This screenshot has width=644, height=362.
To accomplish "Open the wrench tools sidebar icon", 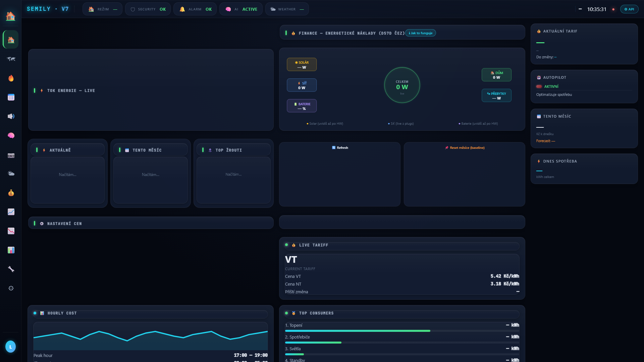I will (x=11, y=269).
